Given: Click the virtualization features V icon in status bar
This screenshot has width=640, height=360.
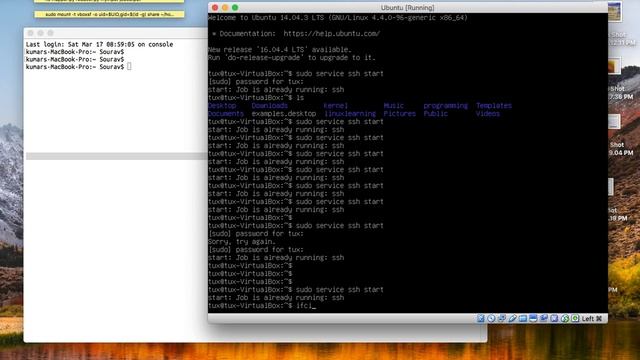Looking at the screenshot, I should coord(554,318).
